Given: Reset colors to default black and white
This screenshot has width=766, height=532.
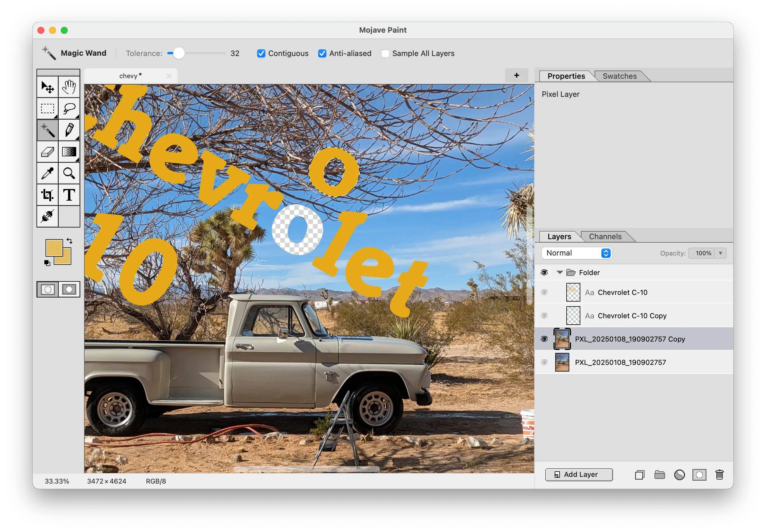Looking at the screenshot, I should pyautogui.click(x=47, y=263).
